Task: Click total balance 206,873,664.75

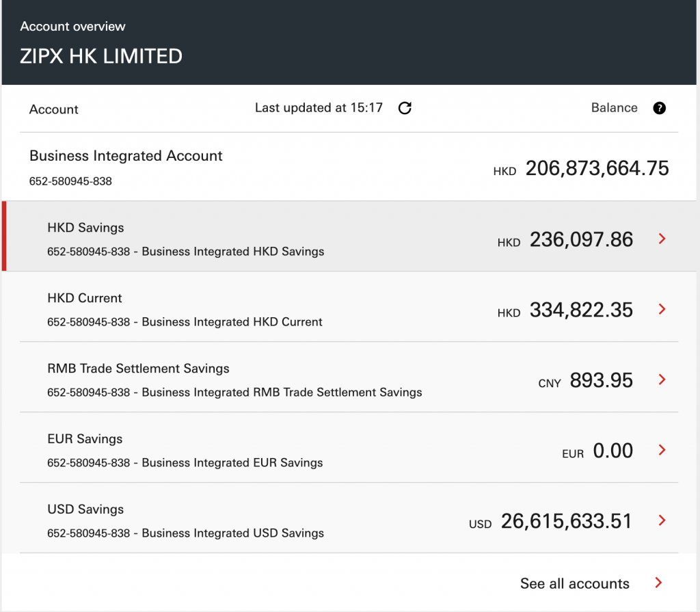Action: pos(597,168)
